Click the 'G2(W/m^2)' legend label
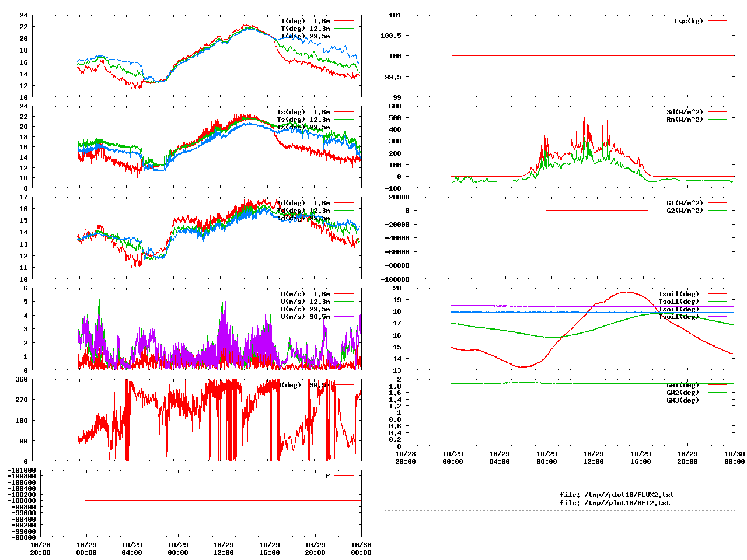 (685, 211)
